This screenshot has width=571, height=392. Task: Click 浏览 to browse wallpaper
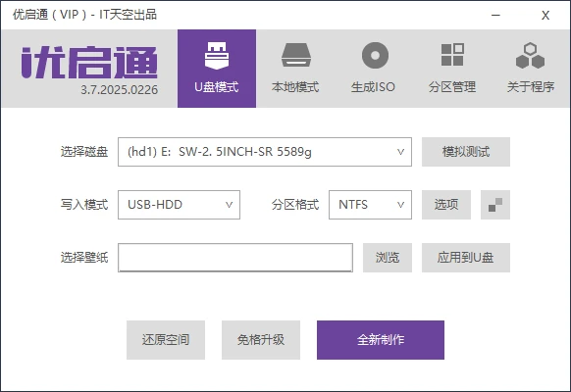[388, 258]
